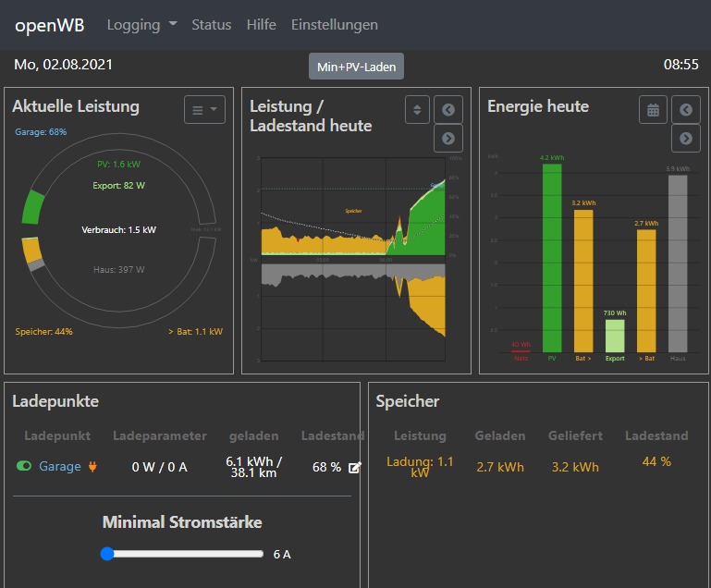The width and height of the screenshot is (711, 588).
Task: Click the openWB brand link
Action: point(49,25)
